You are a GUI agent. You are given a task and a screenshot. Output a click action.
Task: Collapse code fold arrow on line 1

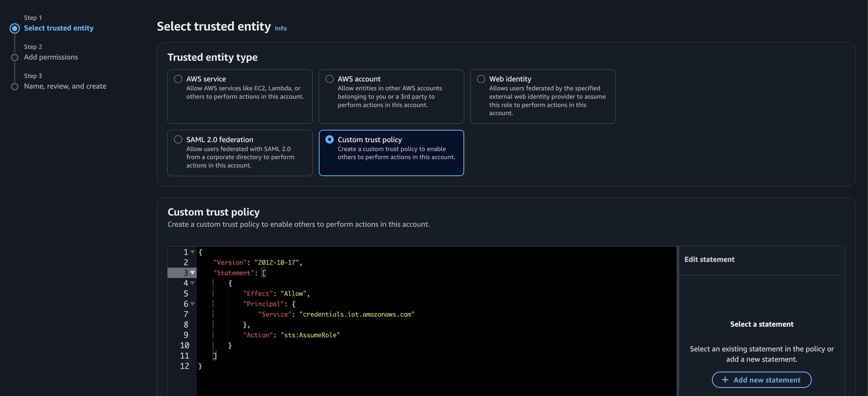tap(192, 252)
